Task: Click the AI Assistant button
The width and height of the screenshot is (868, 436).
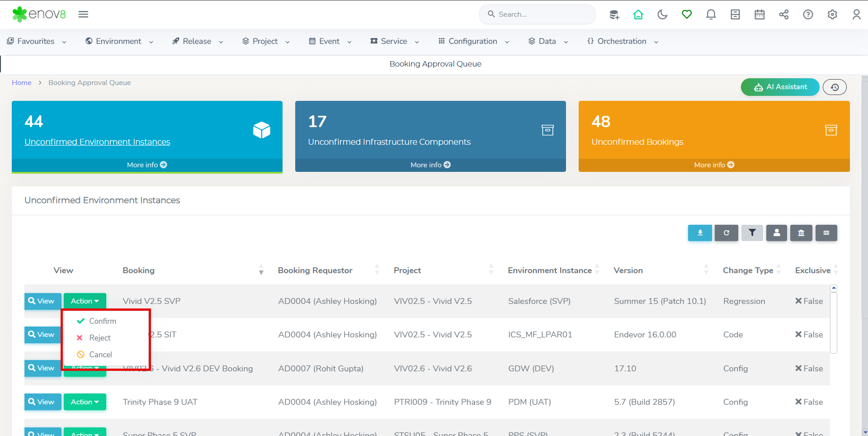Action: (x=780, y=87)
